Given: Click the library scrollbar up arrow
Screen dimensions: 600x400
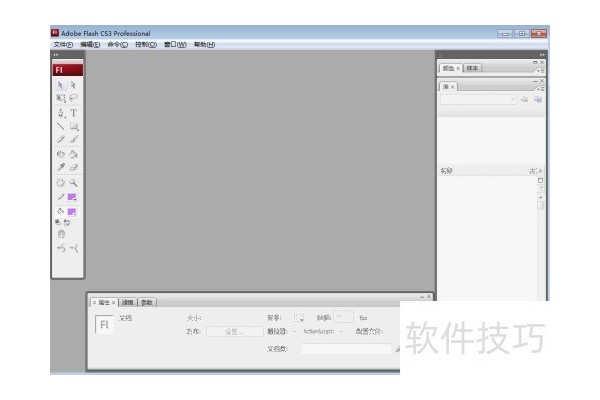Looking at the screenshot, I should pyautogui.click(x=540, y=198).
